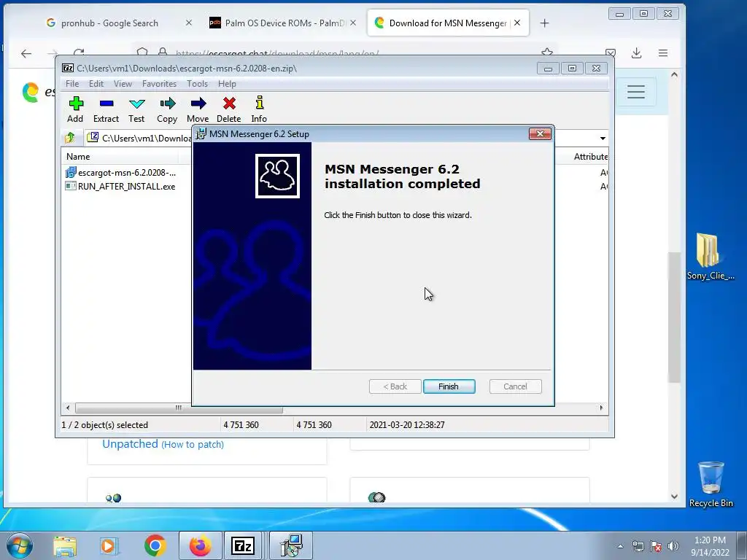Viewport: 747px width, 560px height.
Task: Click the Copy toolbar icon in 7-Zip
Action: pyautogui.click(x=167, y=109)
